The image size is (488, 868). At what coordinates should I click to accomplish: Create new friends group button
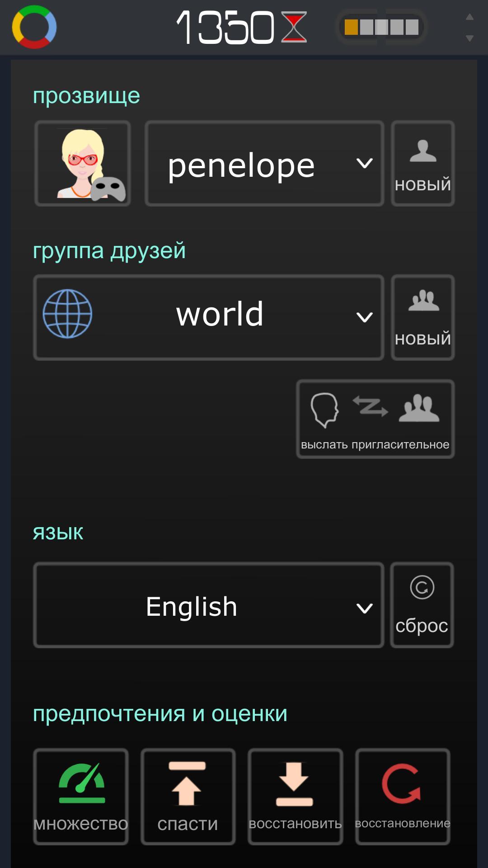pyautogui.click(x=422, y=317)
